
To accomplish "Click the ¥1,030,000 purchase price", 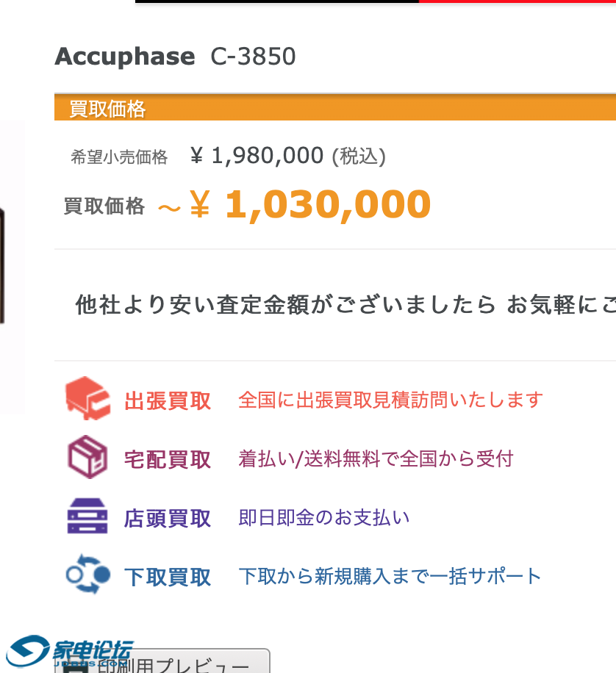I will tap(327, 205).
